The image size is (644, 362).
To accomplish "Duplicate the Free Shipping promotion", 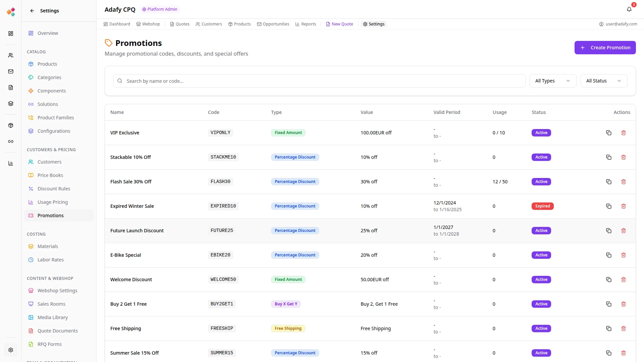I will click(608, 328).
